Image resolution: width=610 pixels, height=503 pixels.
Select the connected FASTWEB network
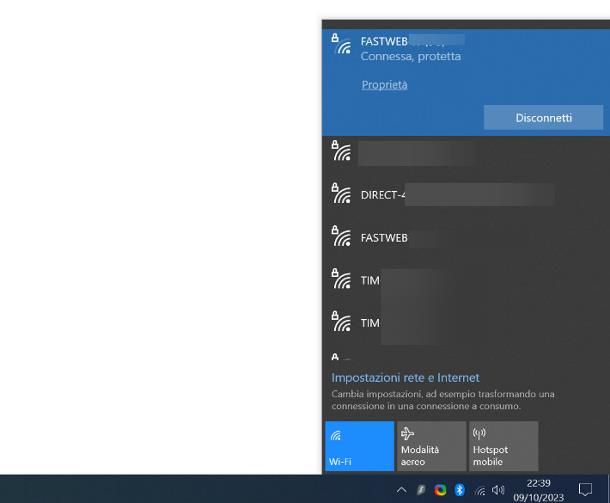(x=466, y=82)
